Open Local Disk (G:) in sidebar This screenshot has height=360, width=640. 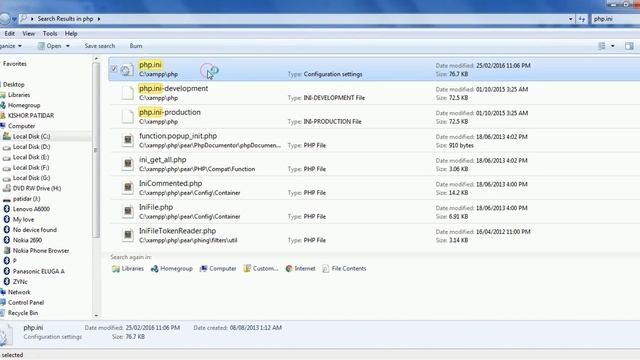click(31, 178)
